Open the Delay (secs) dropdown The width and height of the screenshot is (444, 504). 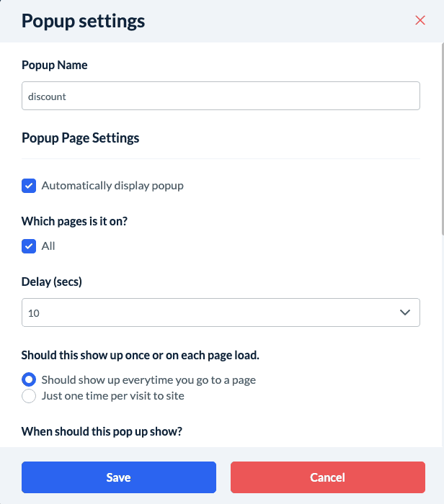click(221, 312)
